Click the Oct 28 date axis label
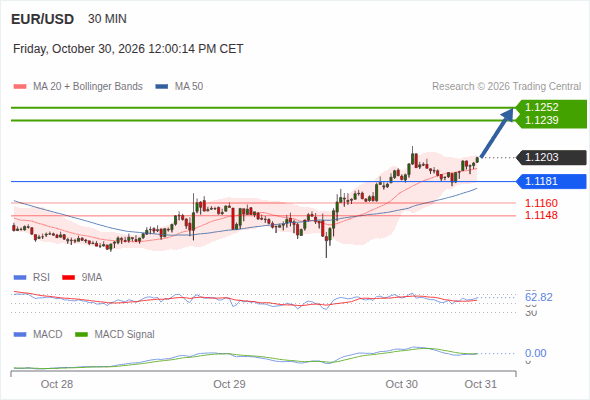The image size is (590, 400). (57, 384)
